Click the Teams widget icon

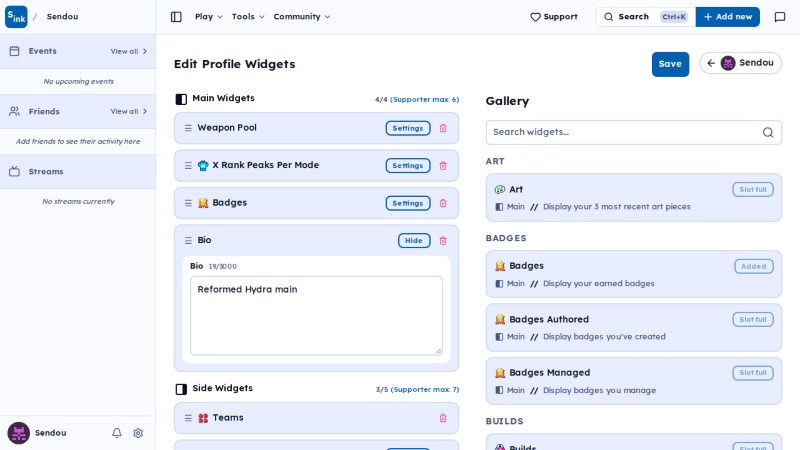pyautogui.click(x=203, y=418)
